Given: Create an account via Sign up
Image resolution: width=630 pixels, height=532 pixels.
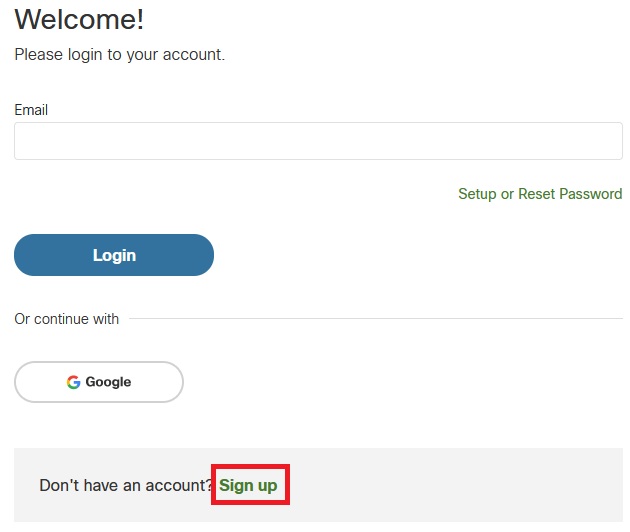Looking at the screenshot, I should (x=248, y=485).
